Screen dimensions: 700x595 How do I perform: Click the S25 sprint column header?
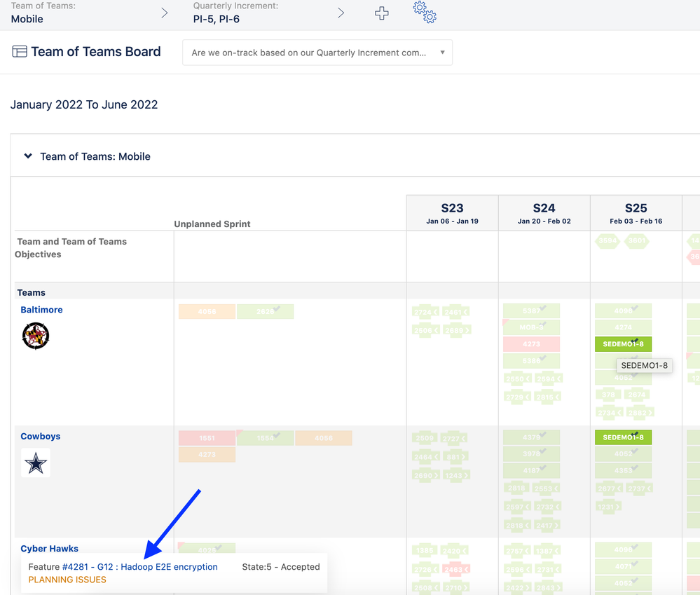pos(636,213)
